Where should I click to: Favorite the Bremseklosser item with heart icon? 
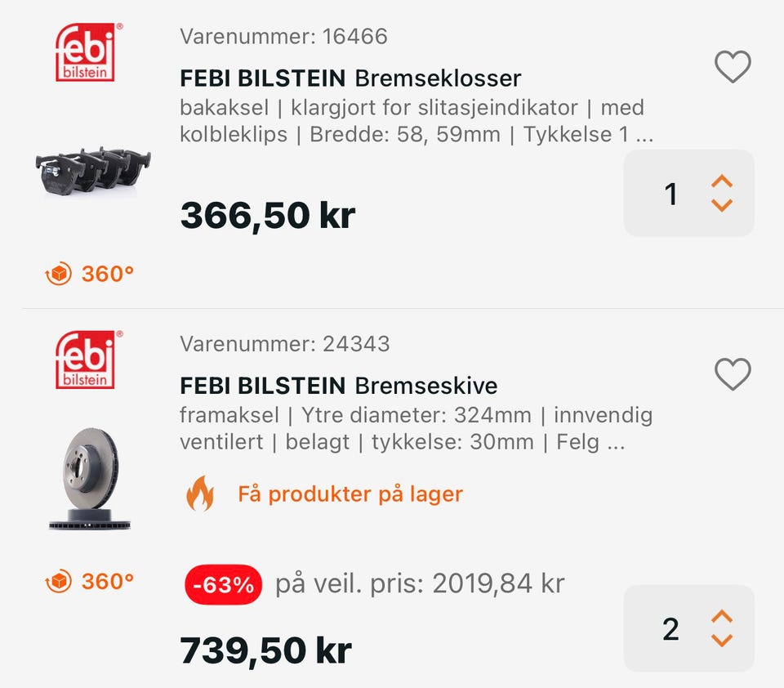[x=733, y=67]
